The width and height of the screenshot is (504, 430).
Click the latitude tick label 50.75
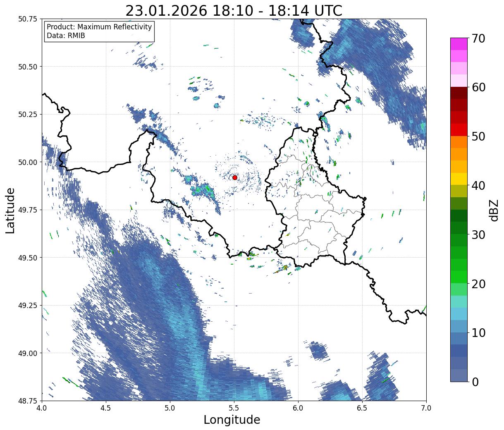[27, 19]
